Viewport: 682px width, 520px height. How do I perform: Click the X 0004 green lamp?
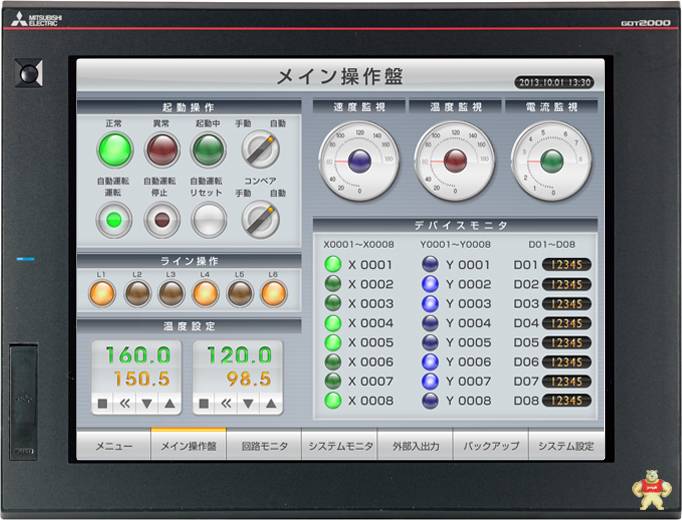pyautogui.click(x=333, y=323)
